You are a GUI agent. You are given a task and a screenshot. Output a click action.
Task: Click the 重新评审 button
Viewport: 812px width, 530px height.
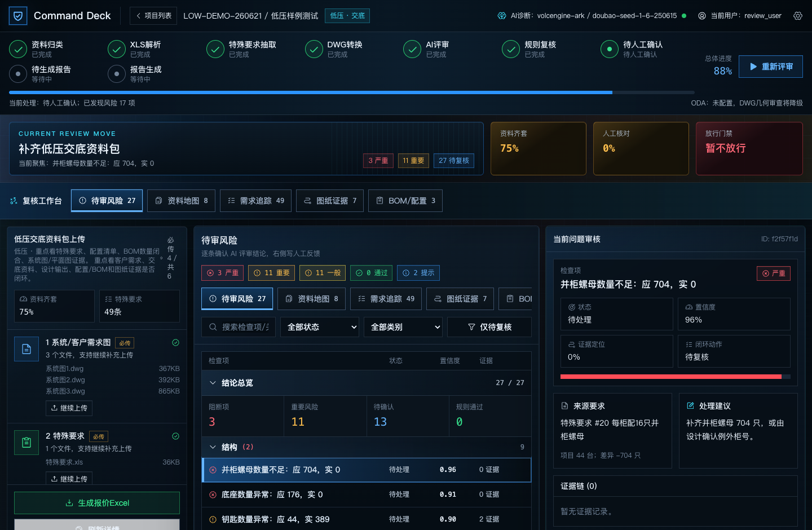(771, 67)
